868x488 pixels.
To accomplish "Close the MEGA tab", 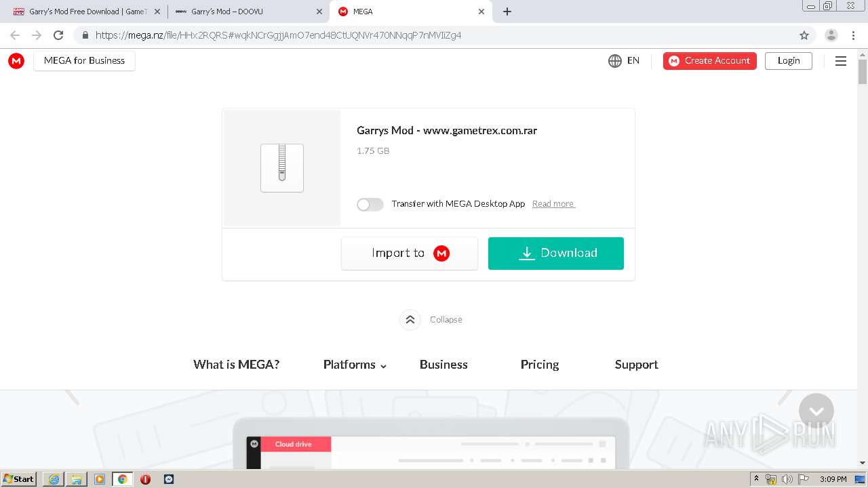I will pyautogui.click(x=481, y=12).
